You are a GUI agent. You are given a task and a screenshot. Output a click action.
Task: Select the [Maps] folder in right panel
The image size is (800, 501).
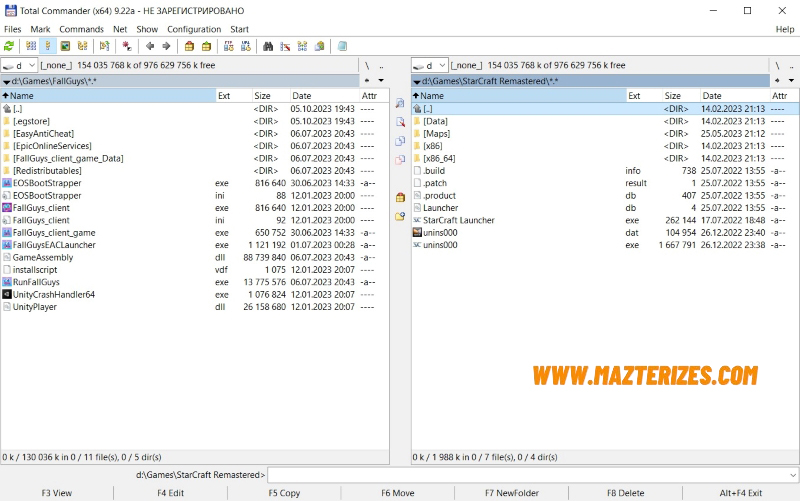[x=605, y=134]
